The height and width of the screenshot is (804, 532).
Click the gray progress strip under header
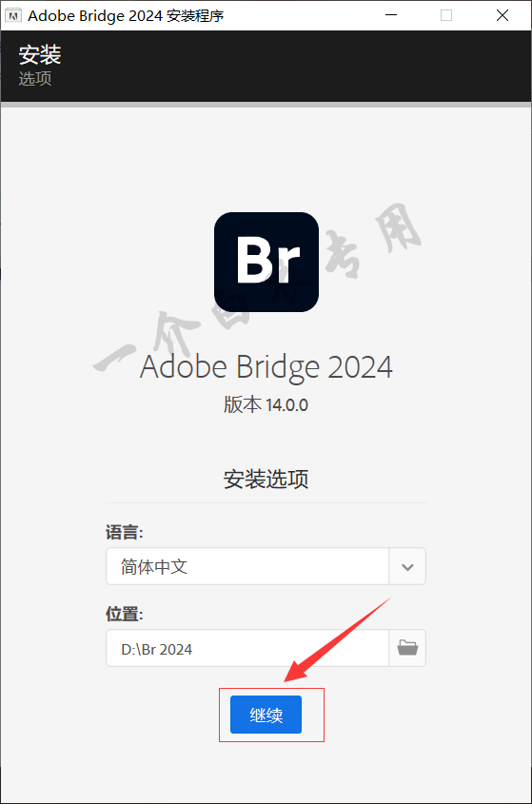point(266,105)
